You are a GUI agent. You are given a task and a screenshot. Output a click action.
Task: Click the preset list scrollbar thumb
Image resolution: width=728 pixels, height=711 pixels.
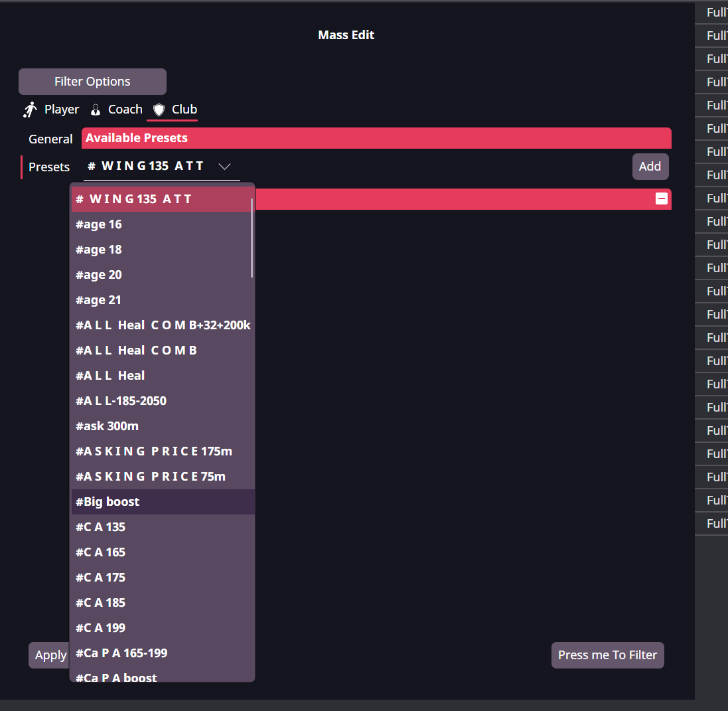(252, 237)
